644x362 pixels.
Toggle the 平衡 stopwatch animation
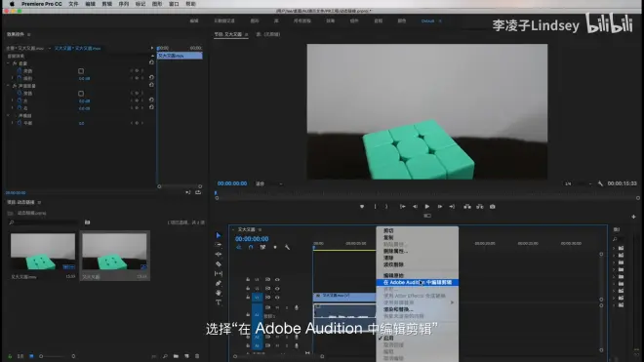[20, 123]
